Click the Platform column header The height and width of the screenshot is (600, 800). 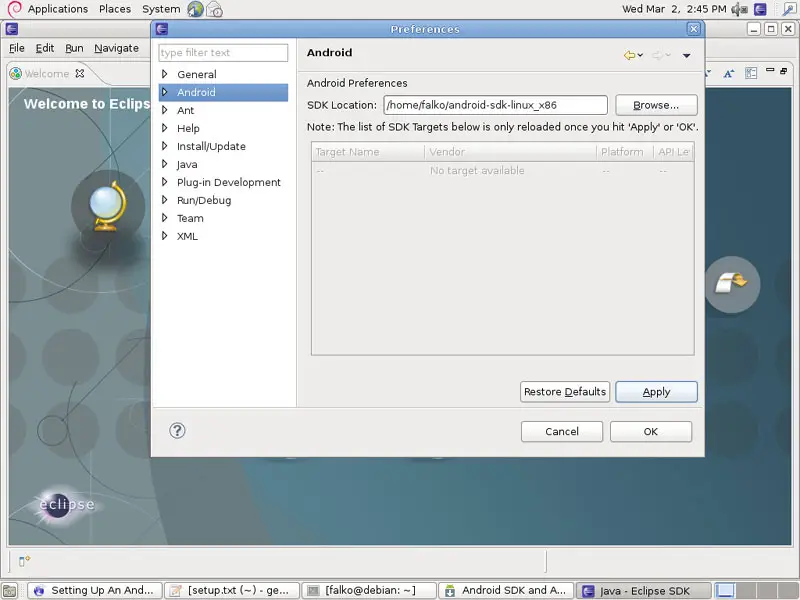coord(625,152)
